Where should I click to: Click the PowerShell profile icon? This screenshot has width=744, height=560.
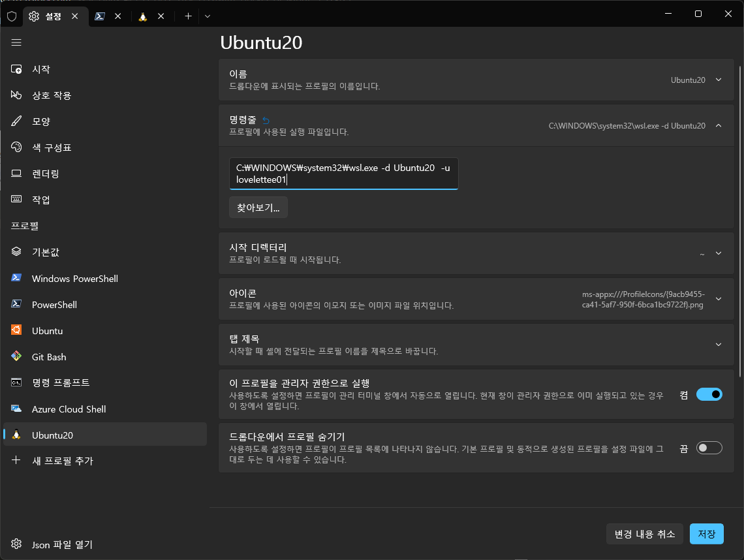[x=16, y=303]
